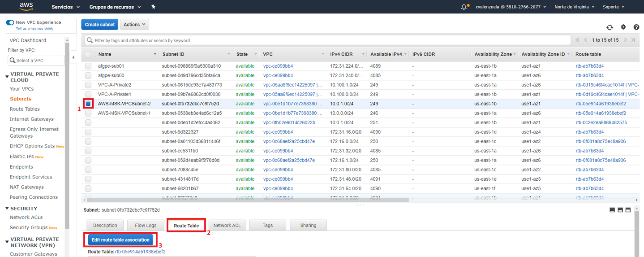
Task: Open VPC Dashboard in the sidebar
Action: pyautogui.click(x=28, y=40)
